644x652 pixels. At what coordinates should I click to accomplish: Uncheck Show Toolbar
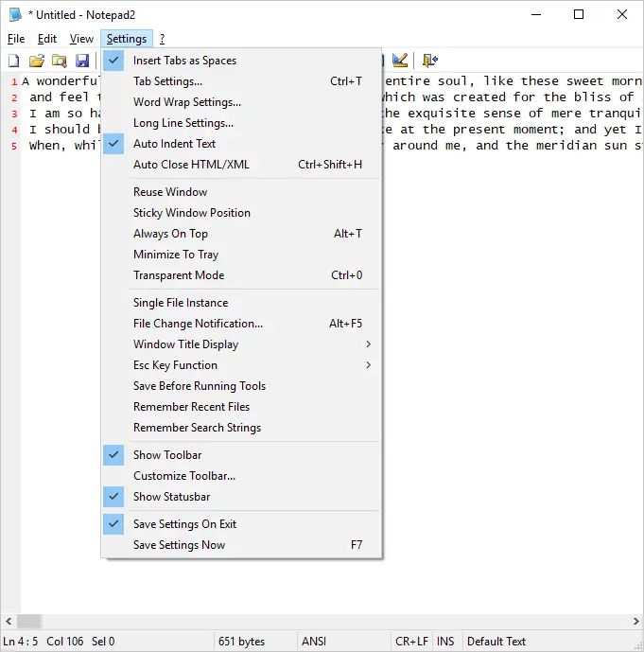click(x=241, y=455)
